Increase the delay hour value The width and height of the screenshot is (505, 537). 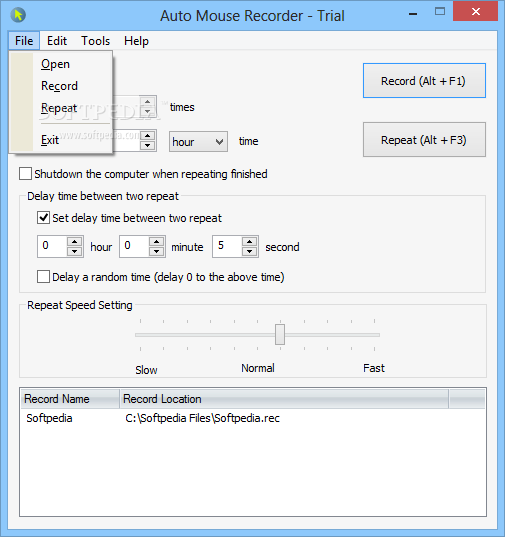point(75,242)
